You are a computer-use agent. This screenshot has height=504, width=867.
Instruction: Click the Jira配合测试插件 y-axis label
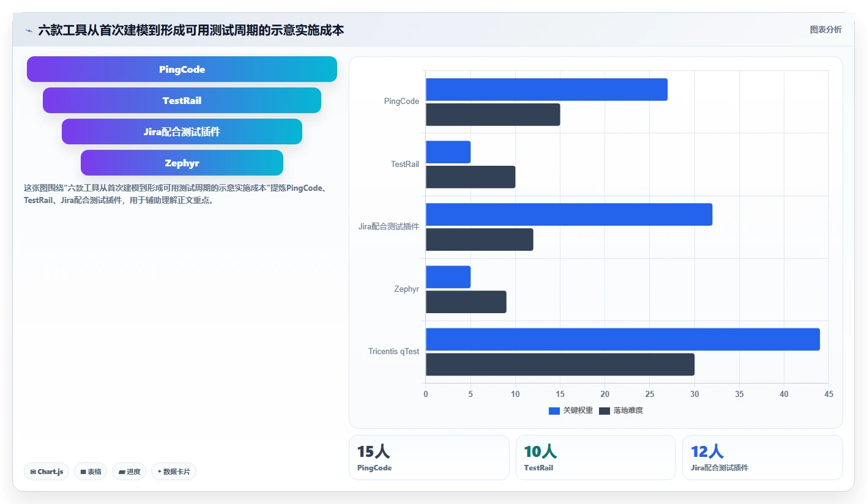click(x=389, y=226)
